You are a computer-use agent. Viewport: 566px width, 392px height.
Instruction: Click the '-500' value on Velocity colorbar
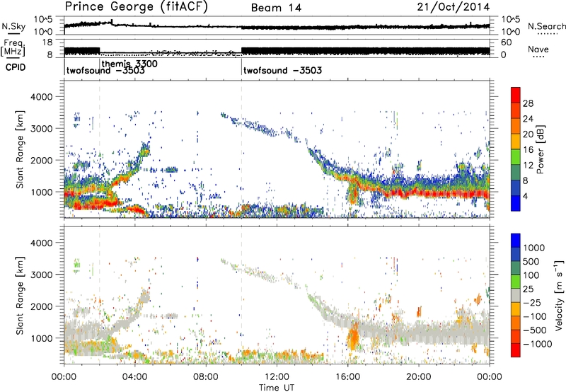pos(535,330)
